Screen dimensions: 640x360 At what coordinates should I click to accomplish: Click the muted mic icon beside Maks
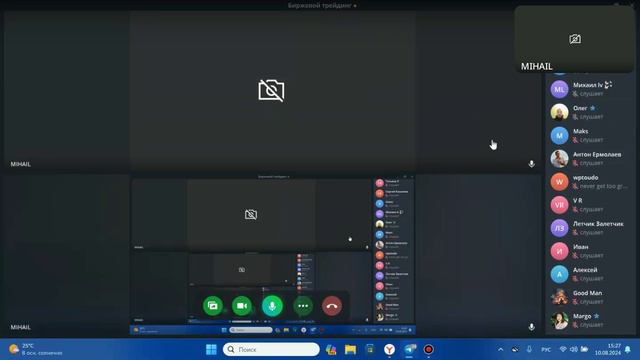click(575, 140)
